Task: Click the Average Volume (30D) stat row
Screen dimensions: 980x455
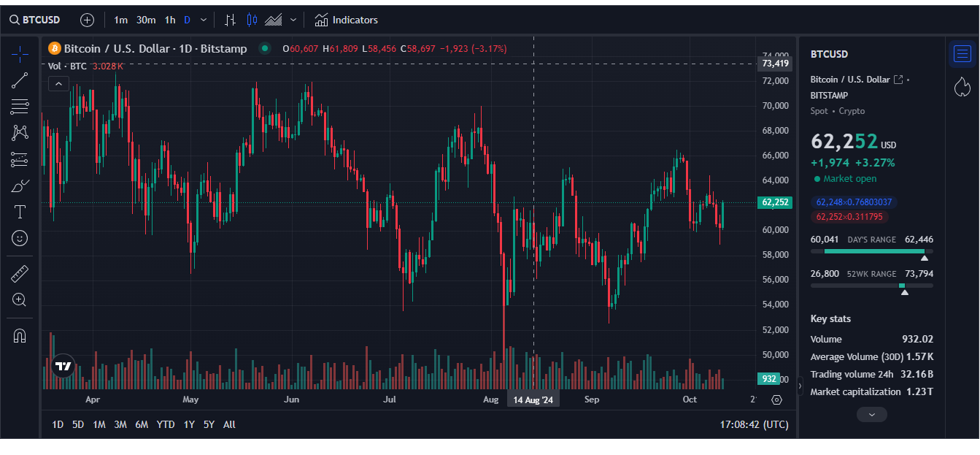Action: tap(872, 356)
